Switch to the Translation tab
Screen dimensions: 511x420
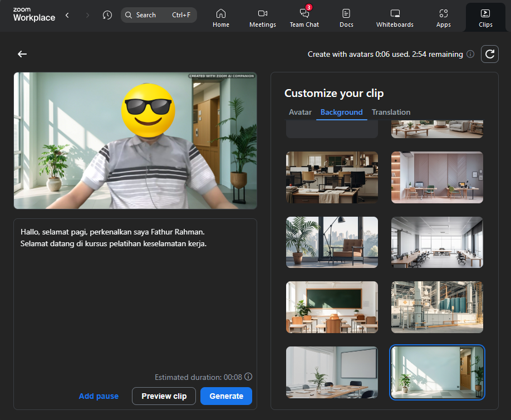coord(391,112)
